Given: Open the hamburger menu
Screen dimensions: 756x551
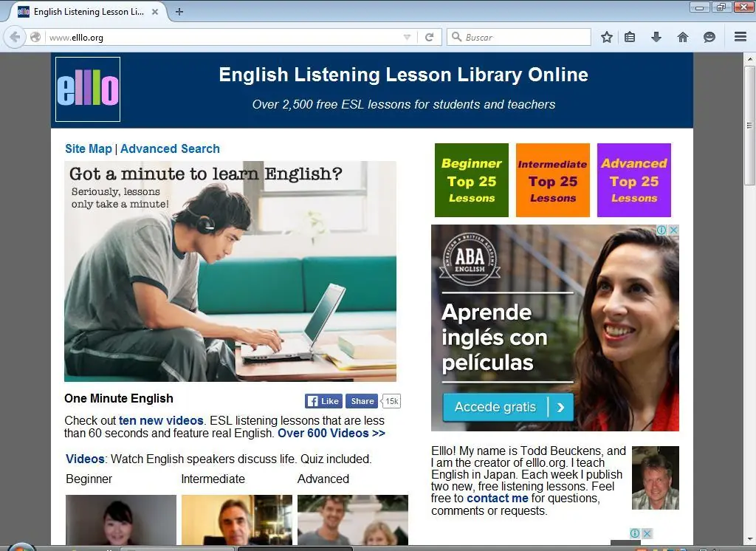Looking at the screenshot, I should point(740,37).
